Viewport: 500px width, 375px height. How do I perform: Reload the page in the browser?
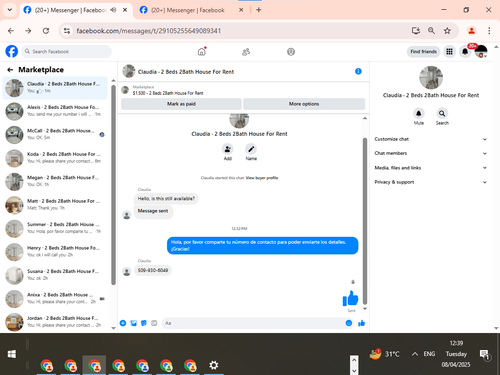(46, 31)
